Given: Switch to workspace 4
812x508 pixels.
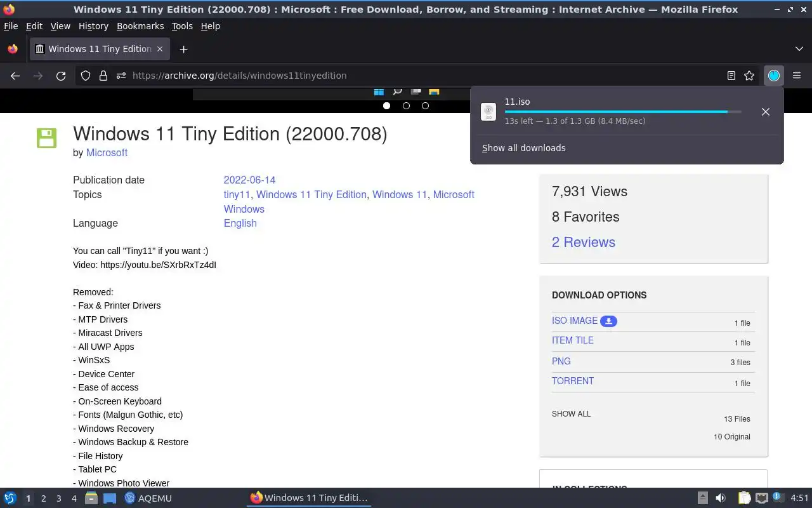Looking at the screenshot, I should (74, 498).
